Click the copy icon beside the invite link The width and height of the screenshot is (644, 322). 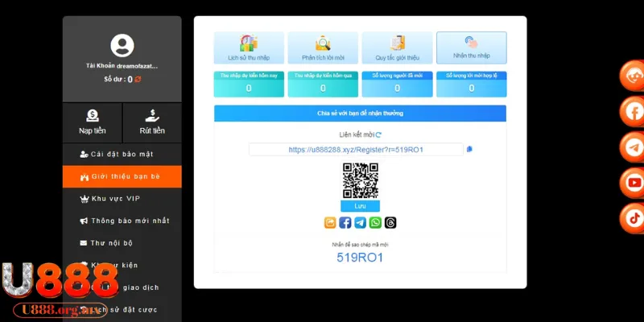pyautogui.click(x=469, y=149)
